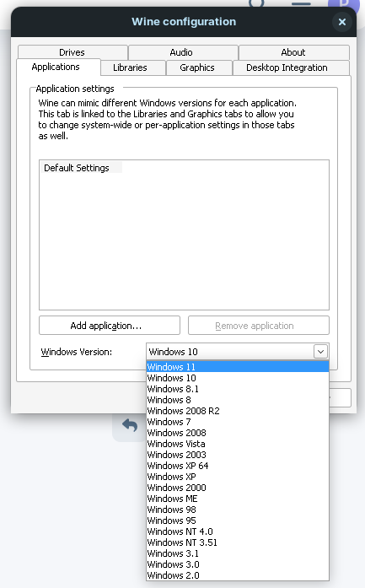Pick Windows 2003 from the list
Screen dimensions: 365x588
click(238, 455)
